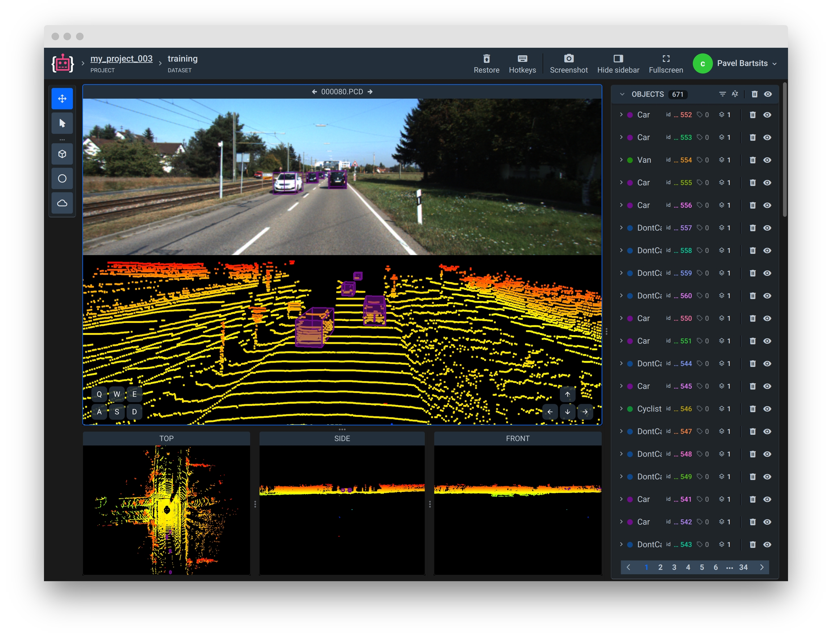This screenshot has height=644, width=832.
Task: Hide sidebar button in top bar
Action: 618,63
